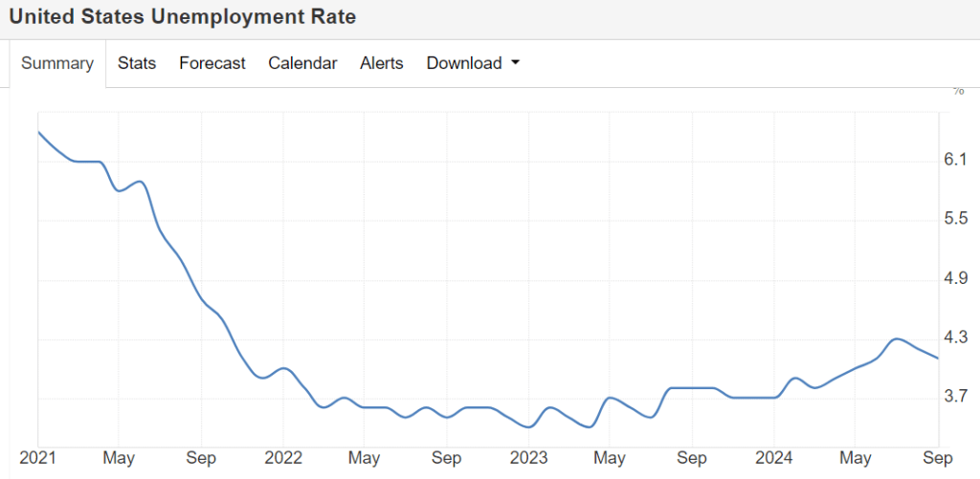Click the line's final point at far right
This screenshot has width=980, height=479.
pyautogui.click(x=938, y=358)
